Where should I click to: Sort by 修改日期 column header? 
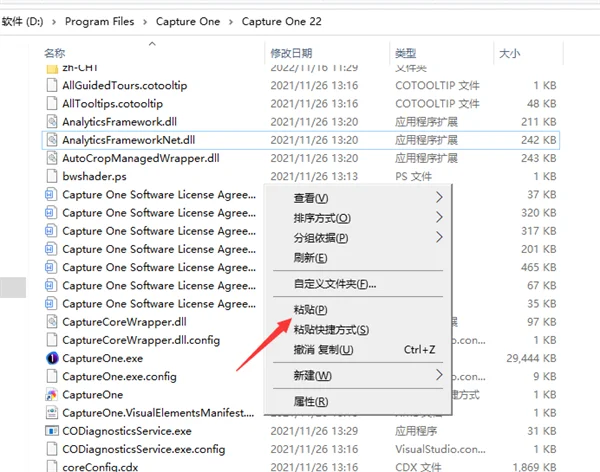pos(291,53)
